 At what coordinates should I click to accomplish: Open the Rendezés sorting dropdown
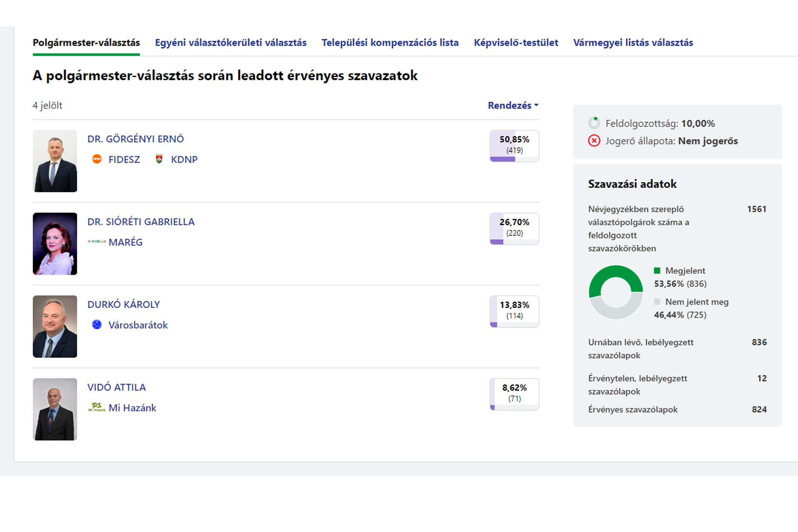(513, 106)
